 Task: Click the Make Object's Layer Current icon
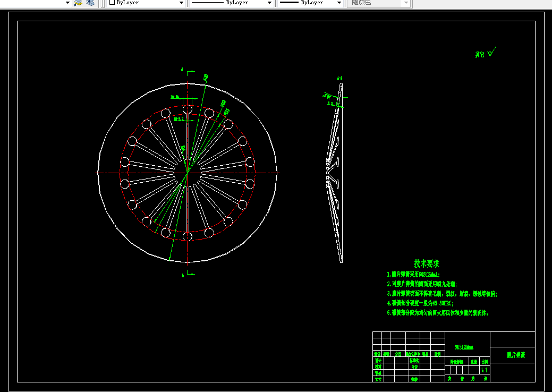[x=78, y=3]
